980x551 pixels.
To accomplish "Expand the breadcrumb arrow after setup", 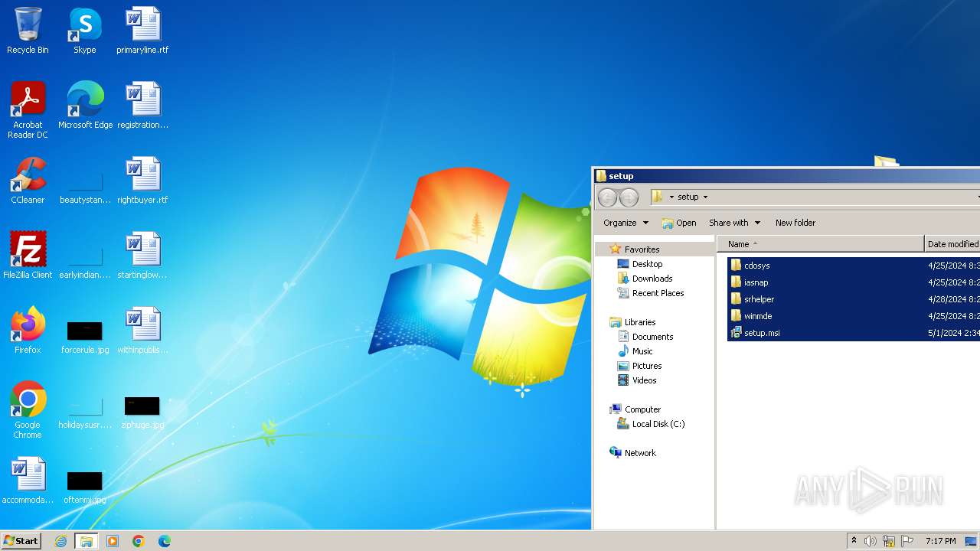I will click(705, 197).
